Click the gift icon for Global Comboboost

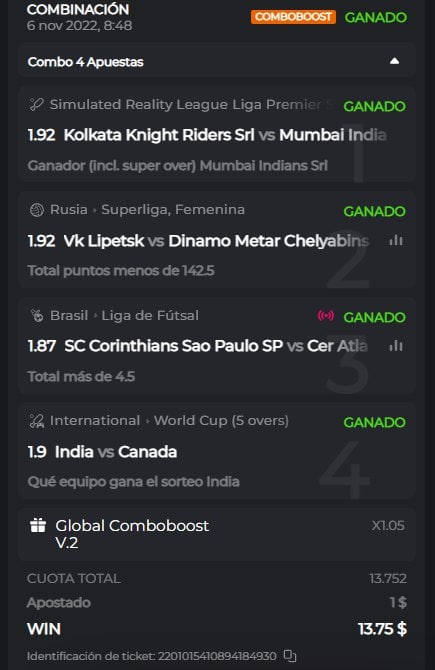click(38, 526)
